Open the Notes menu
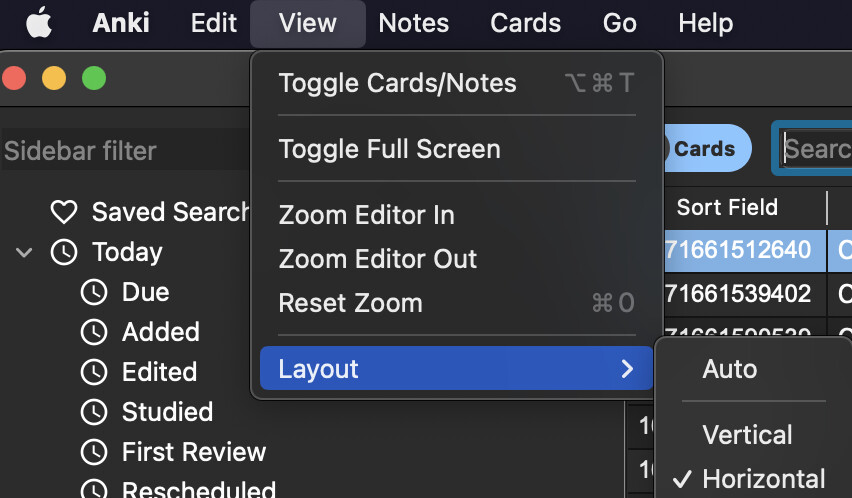The image size is (852, 498). tap(413, 23)
